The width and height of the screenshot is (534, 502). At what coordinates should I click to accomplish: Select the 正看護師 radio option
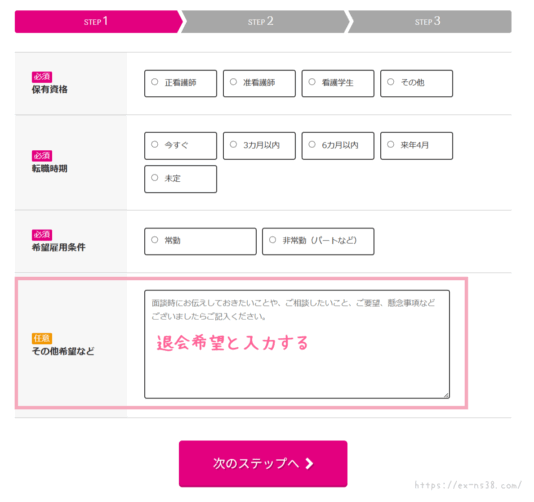pyautogui.click(x=180, y=83)
